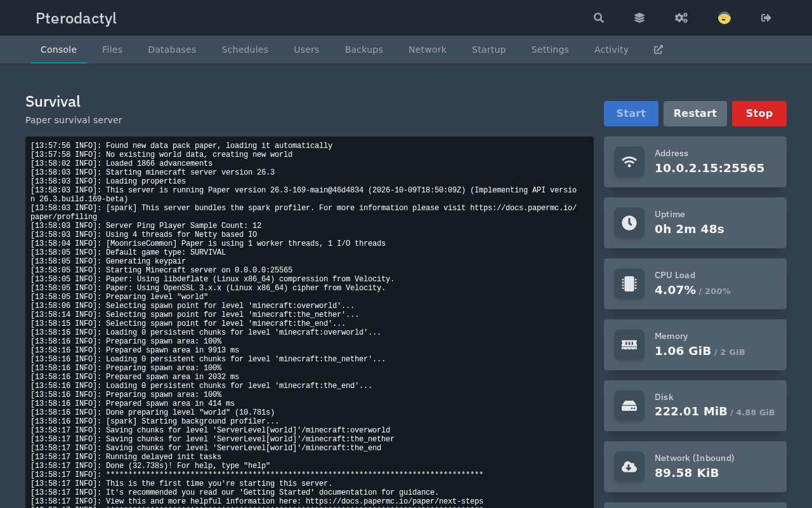Image resolution: width=812 pixels, height=508 pixels.
Task: Open the Files tab
Action: (112, 50)
